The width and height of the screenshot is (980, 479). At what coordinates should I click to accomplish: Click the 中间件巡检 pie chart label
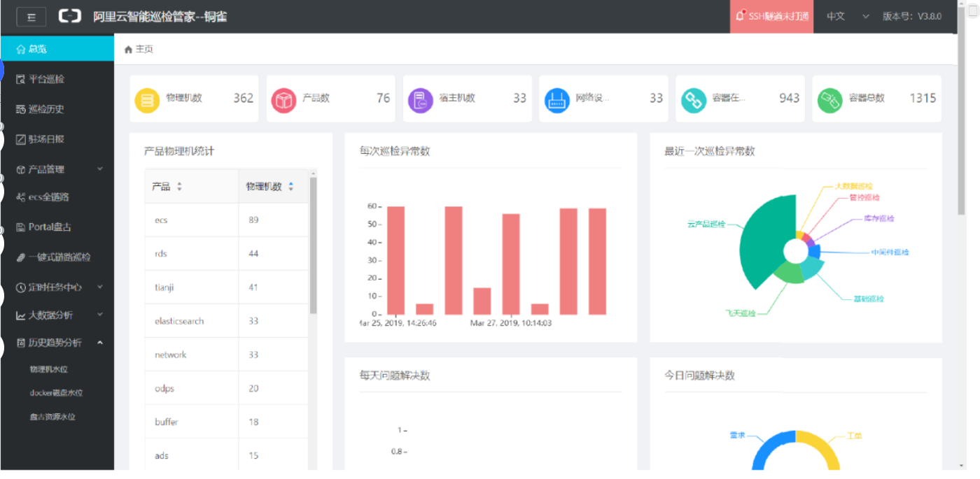[890, 252]
